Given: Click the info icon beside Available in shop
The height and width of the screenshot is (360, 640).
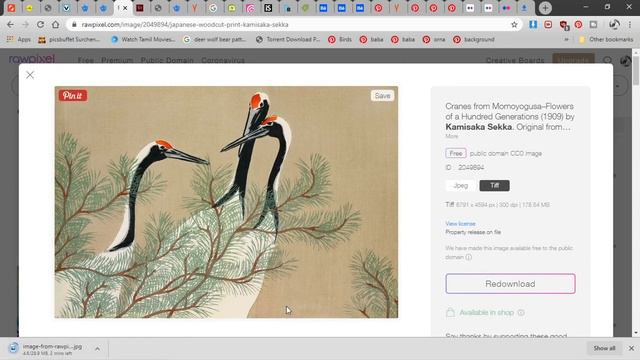Looking at the screenshot, I should (x=521, y=313).
